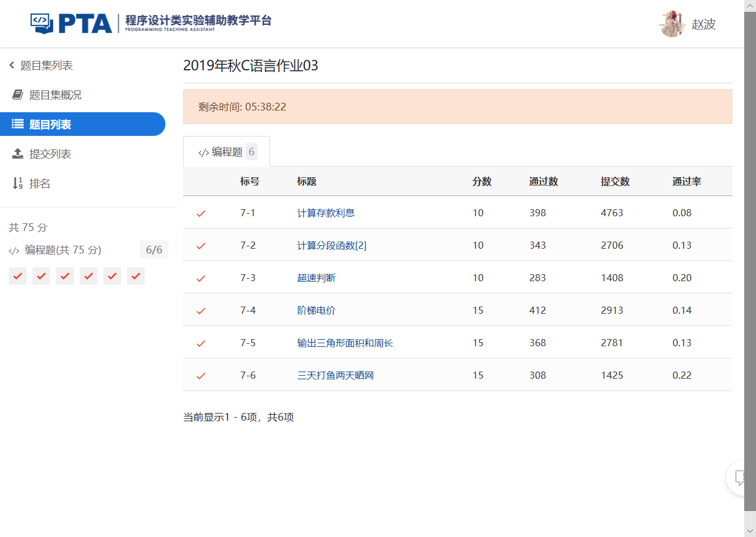756x537 pixels.
Task: Click the red checkmark in row 7-4
Action: coord(201,311)
